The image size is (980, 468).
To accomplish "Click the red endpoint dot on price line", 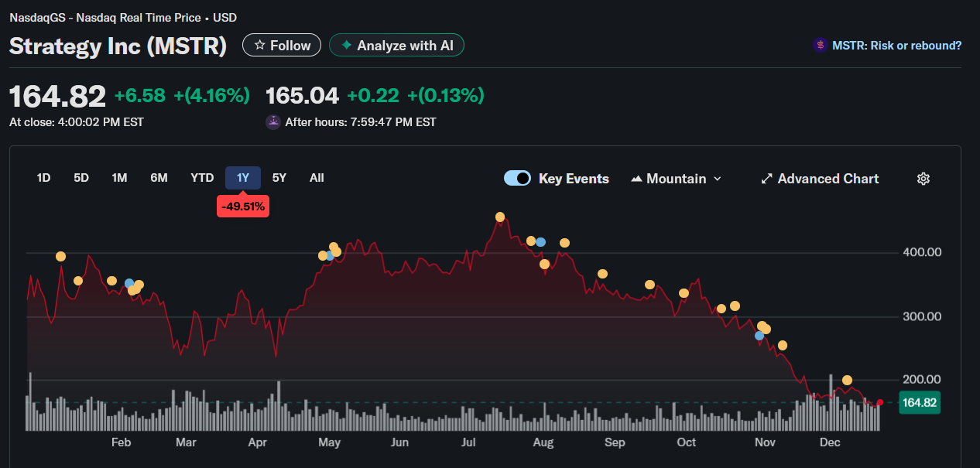I will click(879, 402).
